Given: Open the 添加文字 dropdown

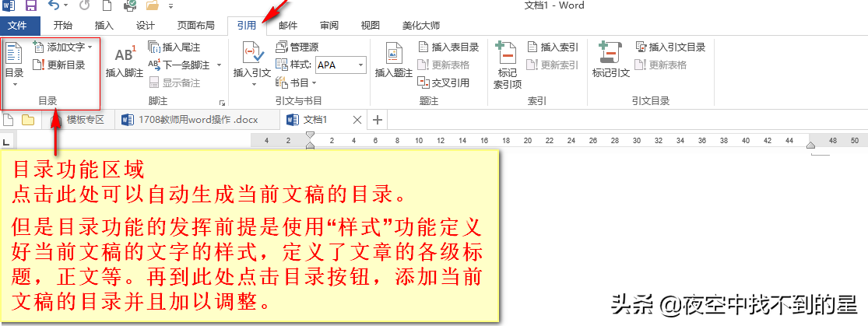Looking at the screenshot, I should pyautogui.click(x=62, y=47).
